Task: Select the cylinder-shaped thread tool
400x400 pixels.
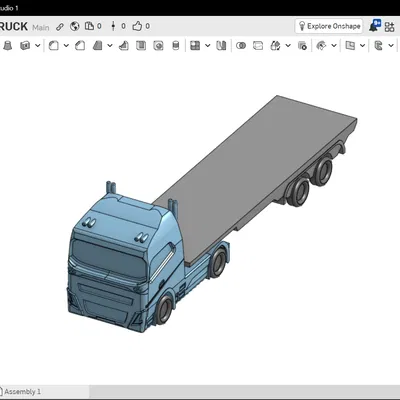Action: point(176,45)
